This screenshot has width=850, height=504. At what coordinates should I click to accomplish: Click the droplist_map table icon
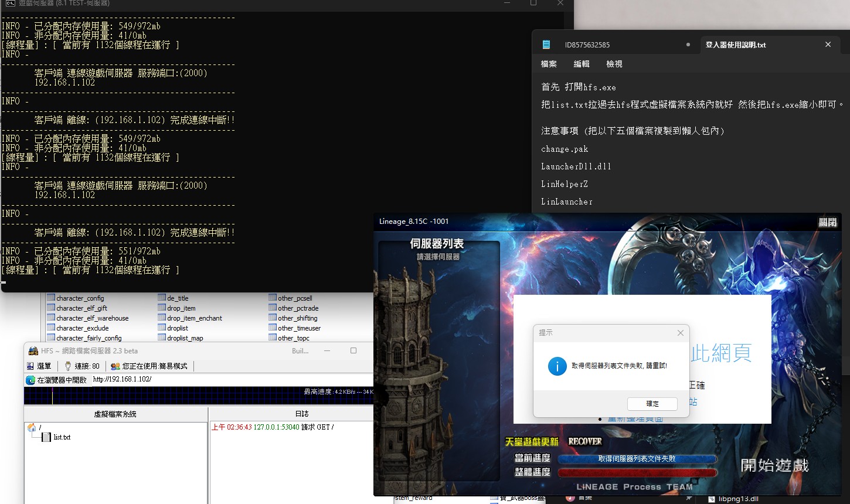coord(162,338)
